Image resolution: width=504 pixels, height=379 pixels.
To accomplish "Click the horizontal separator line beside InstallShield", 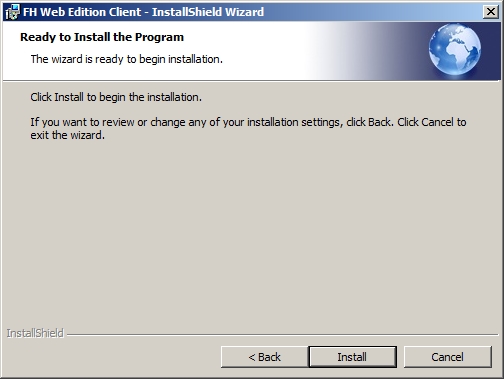I will (283, 334).
